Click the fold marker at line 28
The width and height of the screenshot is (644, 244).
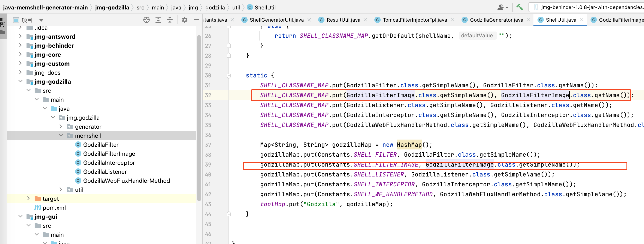pos(229,56)
